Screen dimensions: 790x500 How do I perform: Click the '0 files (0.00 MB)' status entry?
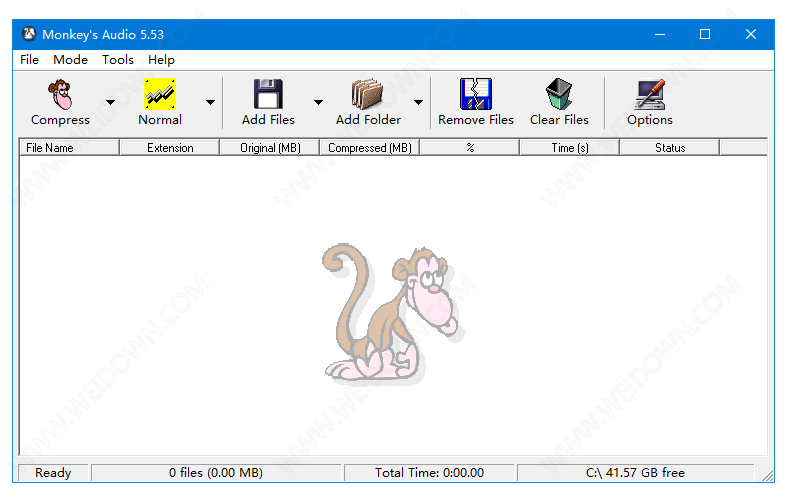(216, 473)
